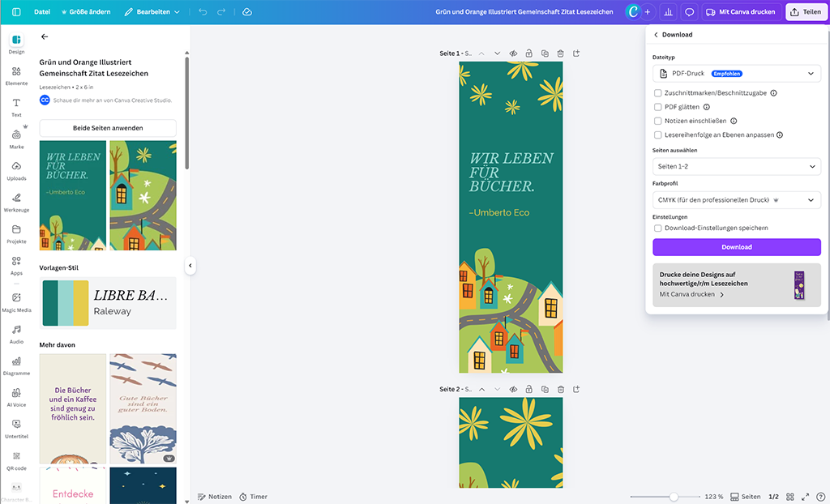Open Magic Media in sidebar
Viewport: 830px width, 504px height.
point(16,303)
